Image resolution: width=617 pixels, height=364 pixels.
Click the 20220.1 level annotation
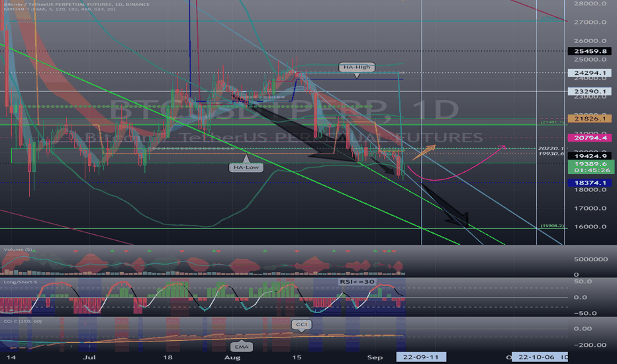[x=551, y=149]
